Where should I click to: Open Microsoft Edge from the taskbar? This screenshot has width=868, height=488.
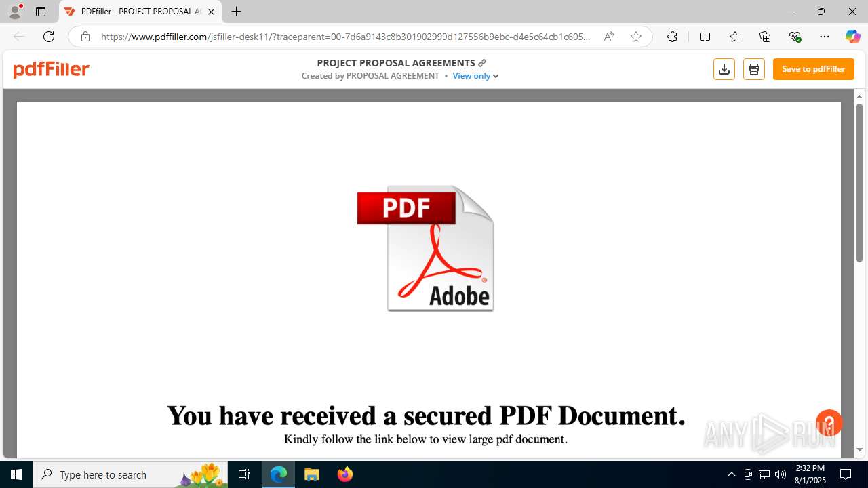point(279,474)
